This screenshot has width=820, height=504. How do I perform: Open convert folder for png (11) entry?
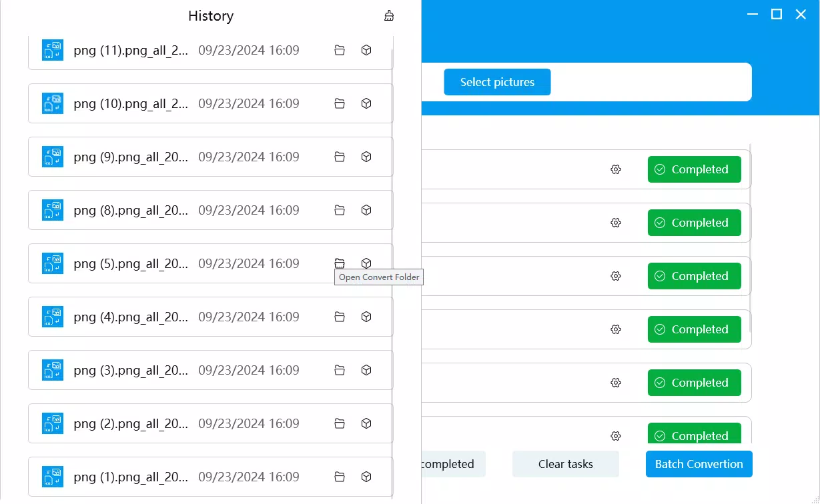340,50
